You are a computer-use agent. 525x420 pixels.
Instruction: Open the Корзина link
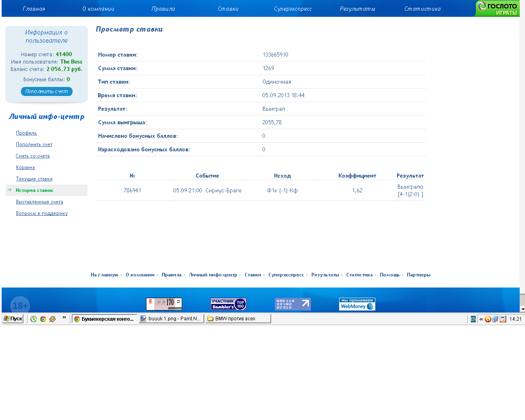[25, 167]
